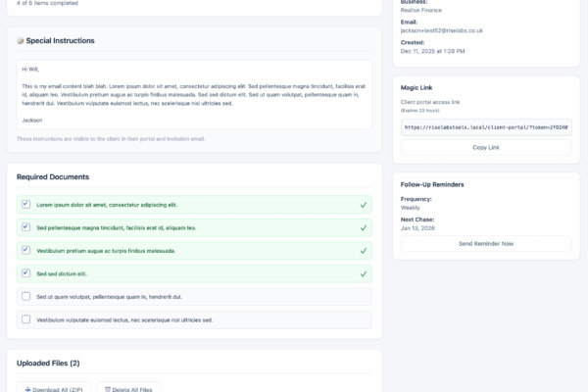Check 'Sed ut quam volutpat' document checkbox
Screen dimensions: 588x392
[25, 296]
